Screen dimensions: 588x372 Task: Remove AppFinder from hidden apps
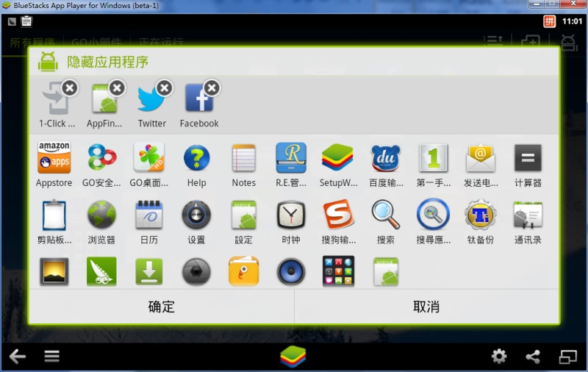pyautogui.click(x=118, y=88)
